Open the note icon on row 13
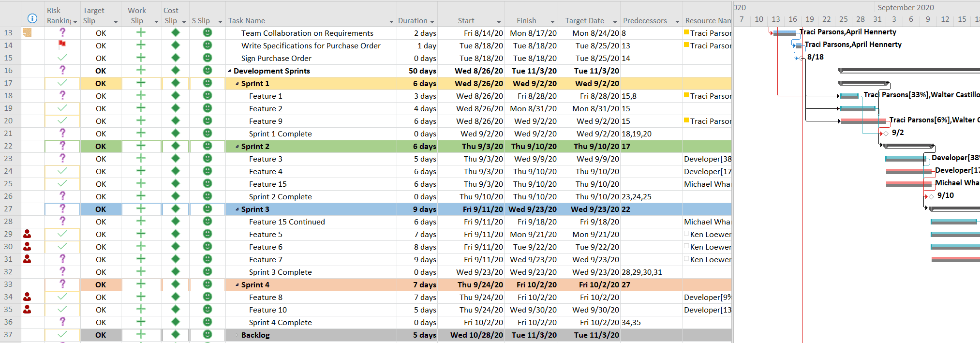The height and width of the screenshot is (343, 980). tap(27, 32)
